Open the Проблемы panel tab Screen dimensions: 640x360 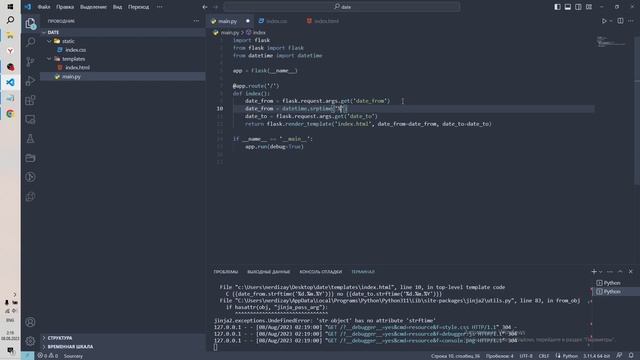click(x=226, y=272)
